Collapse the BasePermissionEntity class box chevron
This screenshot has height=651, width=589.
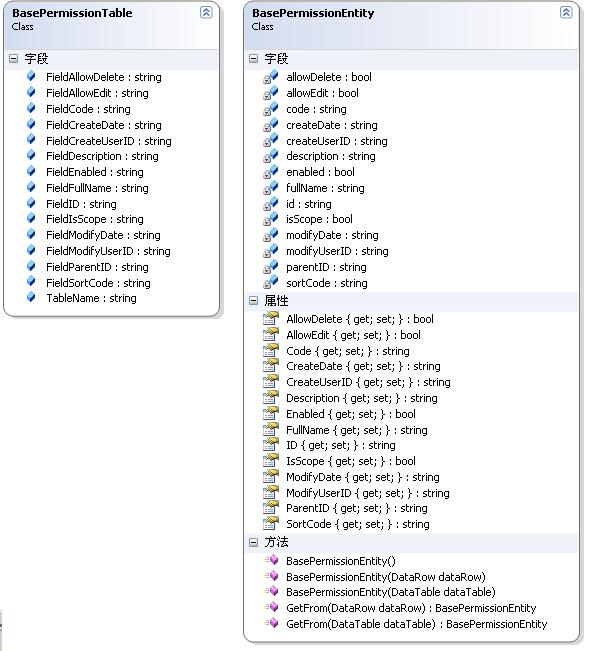point(566,12)
